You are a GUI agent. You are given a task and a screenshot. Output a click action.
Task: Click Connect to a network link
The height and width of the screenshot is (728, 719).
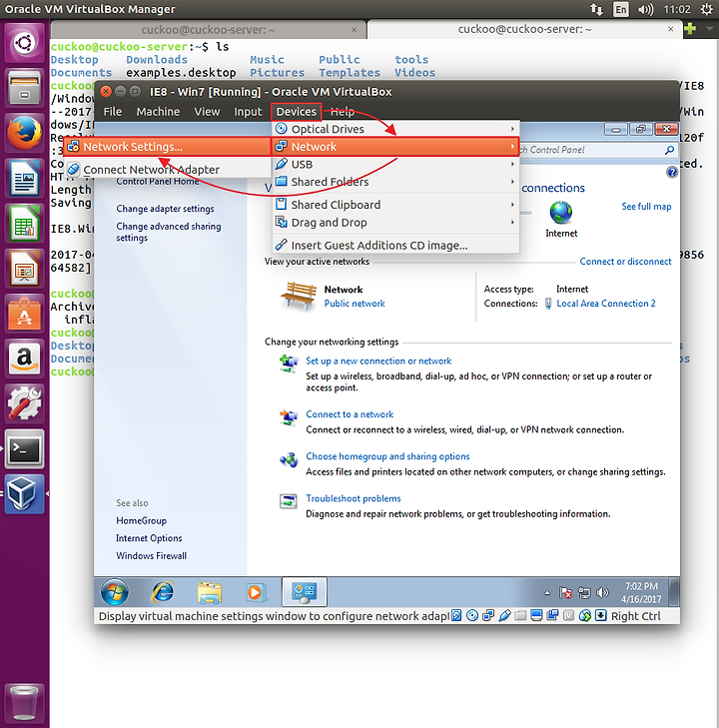click(350, 414)
